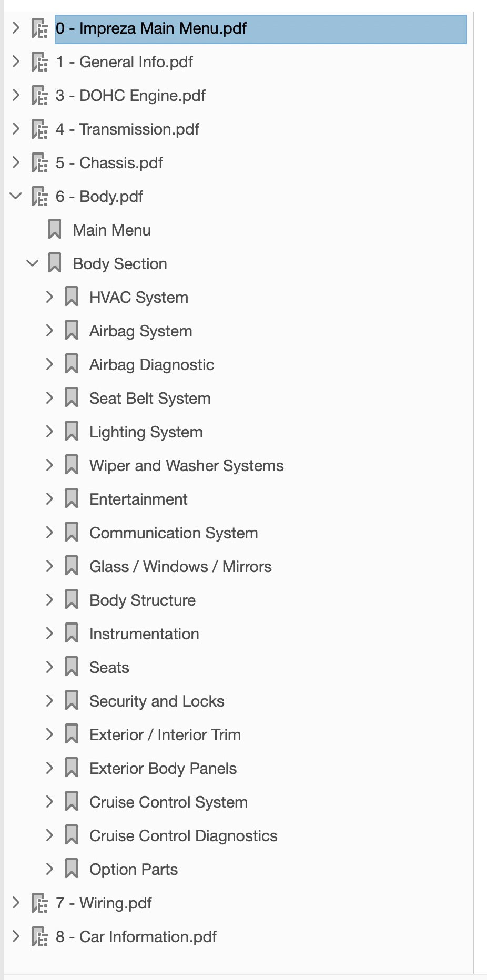Click the PDF file icon for 5 - Chassis.pdf
This screenshot has width=487, height=980.
(x=39, y=163)
